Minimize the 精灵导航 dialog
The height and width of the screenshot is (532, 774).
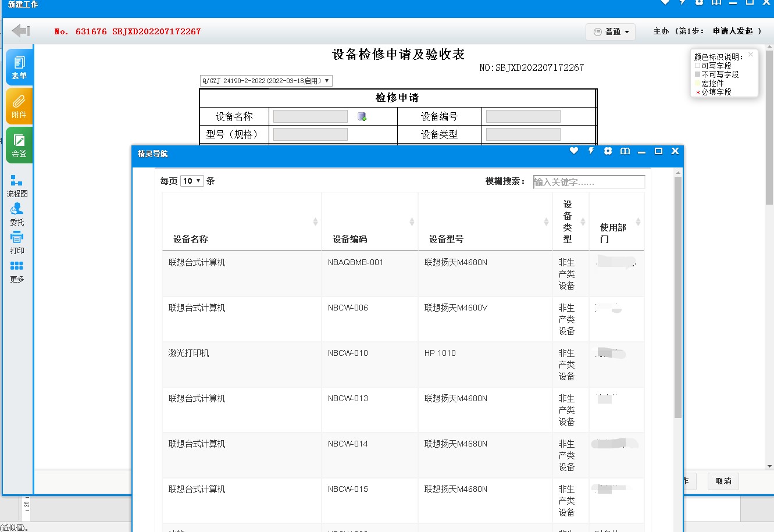tap(642, 152)
